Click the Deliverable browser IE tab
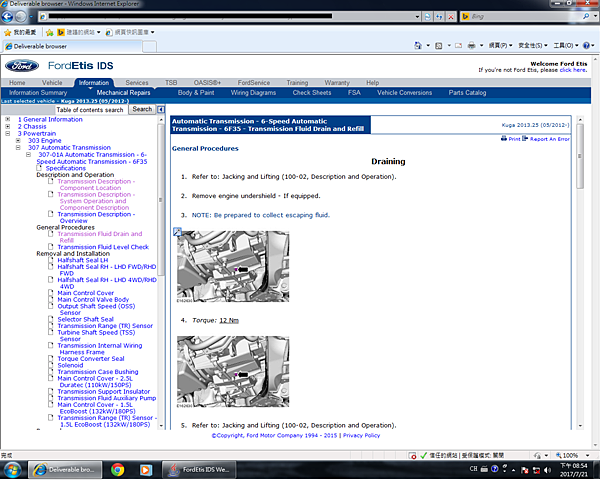This screenshot has width=600, height=480. point(73,47)
